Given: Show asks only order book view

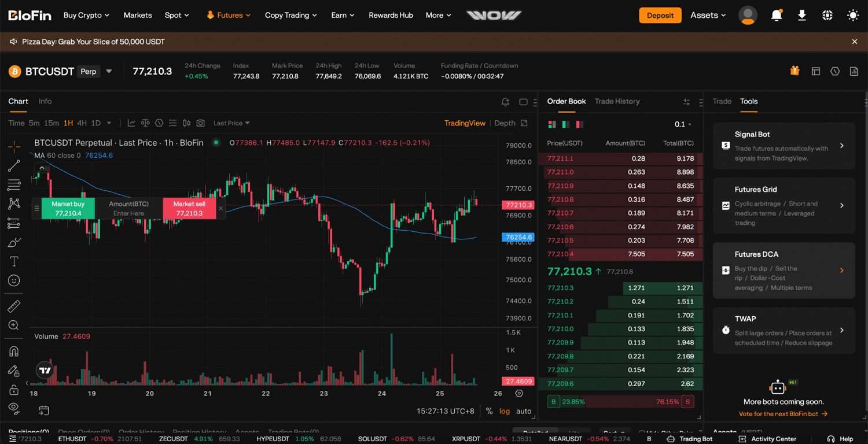Looking at the screenshot, I should point(580,124).
